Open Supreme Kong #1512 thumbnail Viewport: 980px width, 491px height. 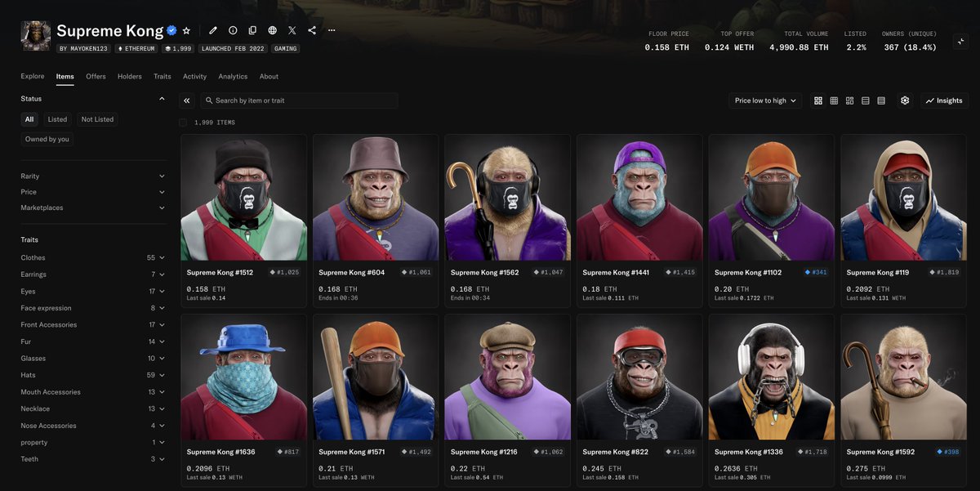[x=244, y=197]
